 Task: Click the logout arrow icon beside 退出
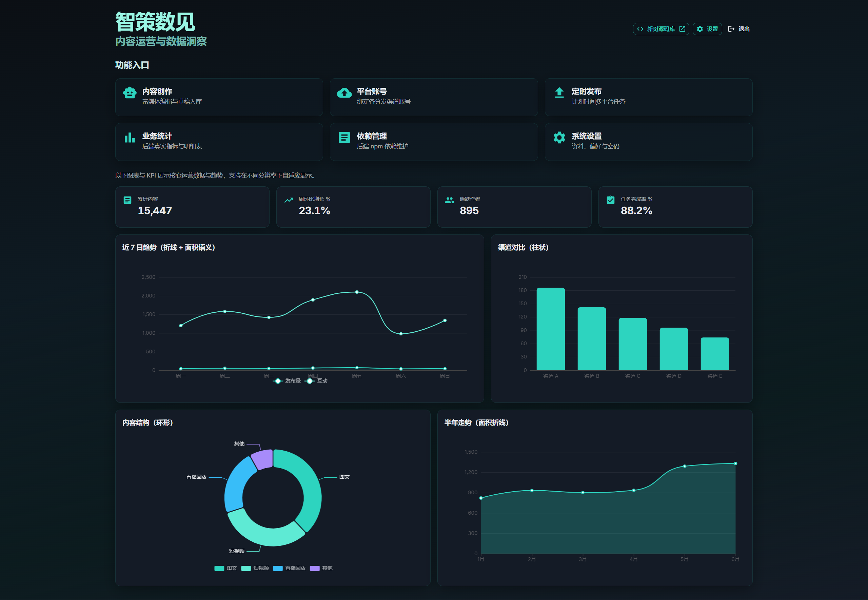731,29
